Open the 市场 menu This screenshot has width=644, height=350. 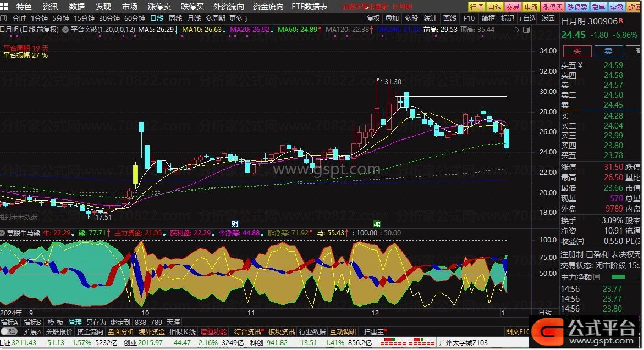click(x=130, y=7)
